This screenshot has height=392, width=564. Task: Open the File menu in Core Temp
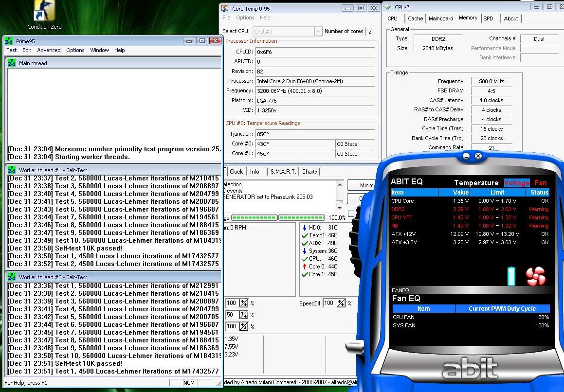coord(226,18)
